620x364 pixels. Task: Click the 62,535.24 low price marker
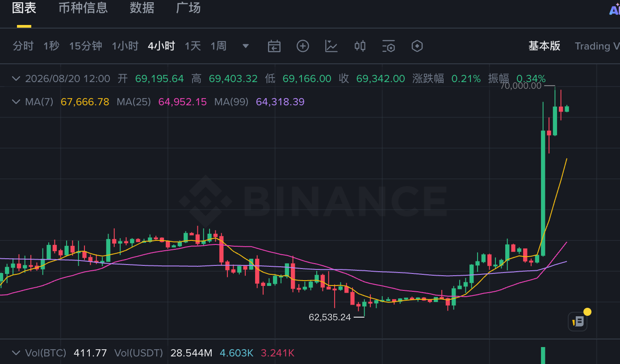point(330,317)
